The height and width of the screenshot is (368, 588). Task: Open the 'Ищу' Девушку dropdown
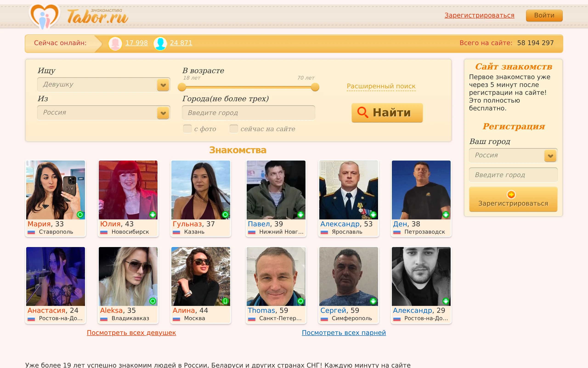click(104, 85)
